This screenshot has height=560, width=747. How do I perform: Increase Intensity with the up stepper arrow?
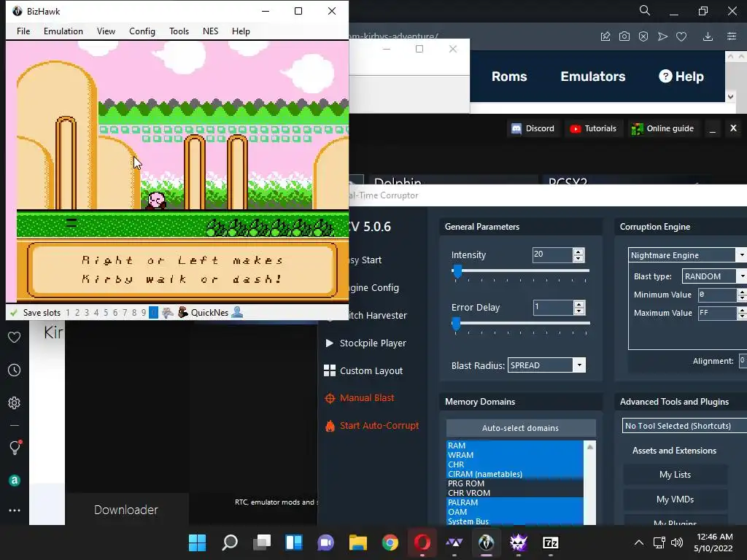[x=578, y=252]
